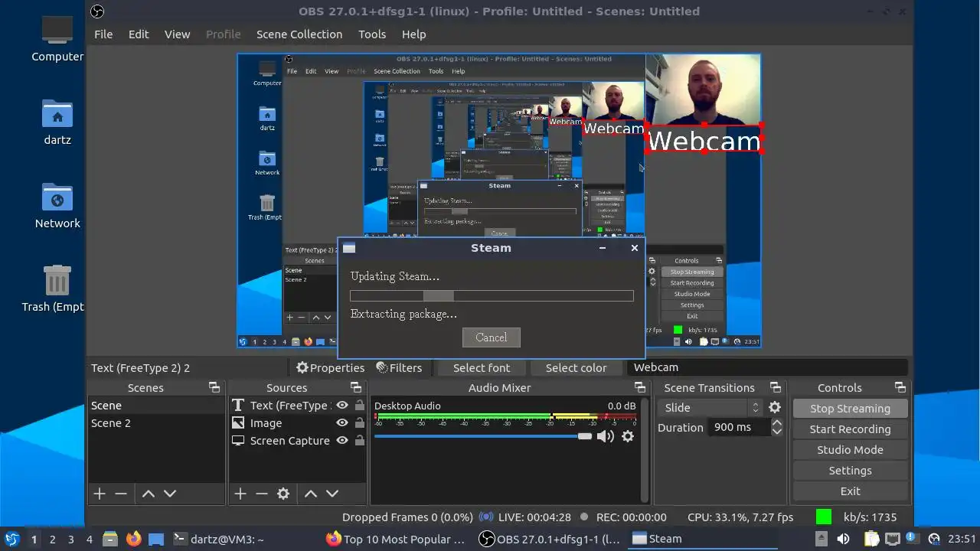The width and height of the screenshot is (980, 551).
Task: Undock the Scenes panel
Action: pyautogui.click(x=214, y=388)
